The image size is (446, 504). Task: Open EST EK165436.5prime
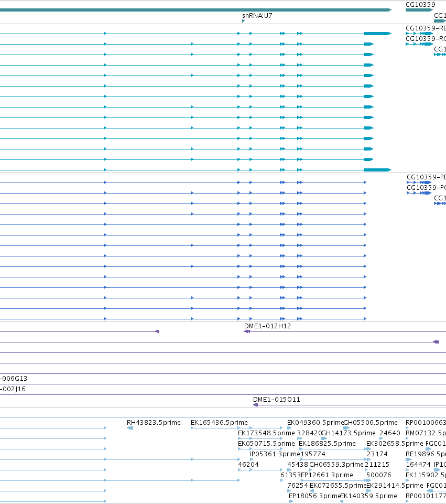[x=219, y=422]
